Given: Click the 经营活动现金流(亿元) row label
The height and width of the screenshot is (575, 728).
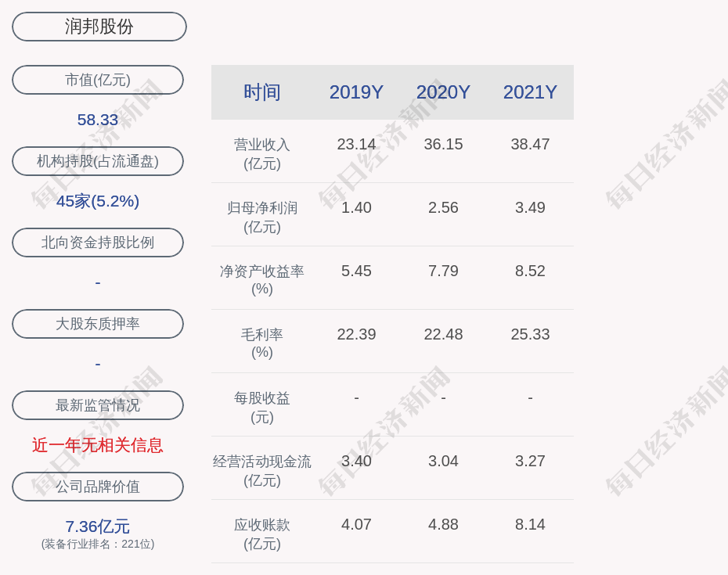Looking at the screenshot, I should (262, 471).
